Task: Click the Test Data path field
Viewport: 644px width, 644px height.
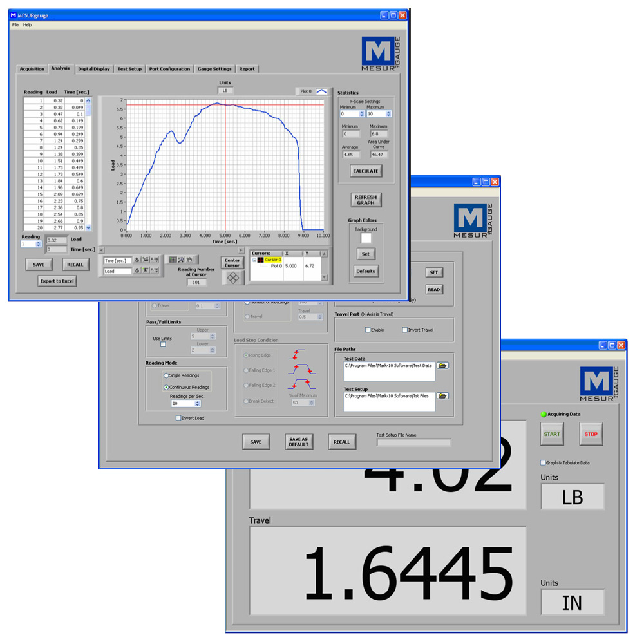Action: [x=389, y=372]
